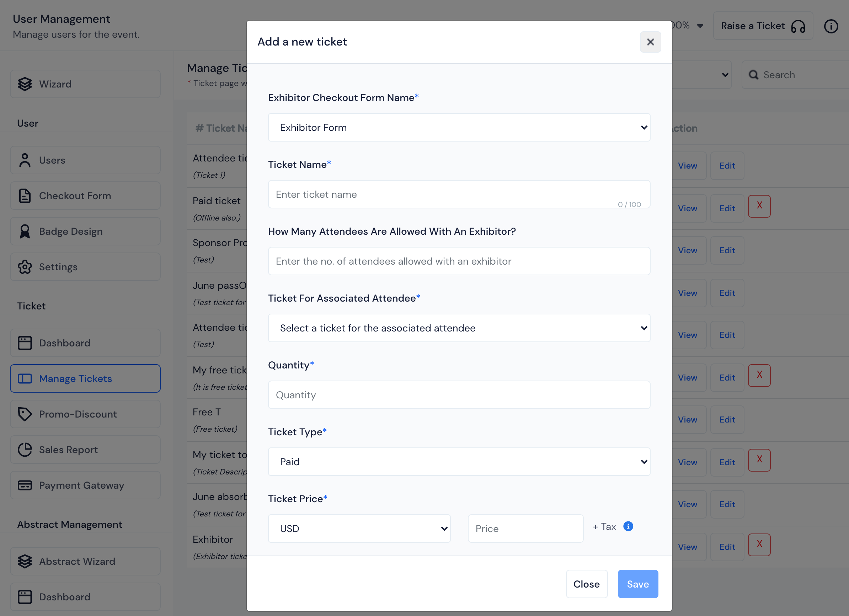Click the Payment Gateway menu item

(x=82, y=485)
